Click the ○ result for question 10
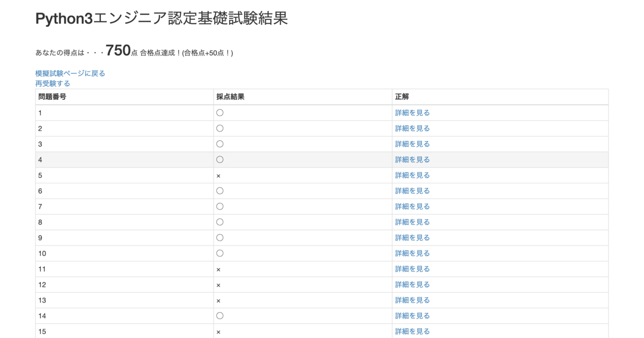 (x=219, y=253)
